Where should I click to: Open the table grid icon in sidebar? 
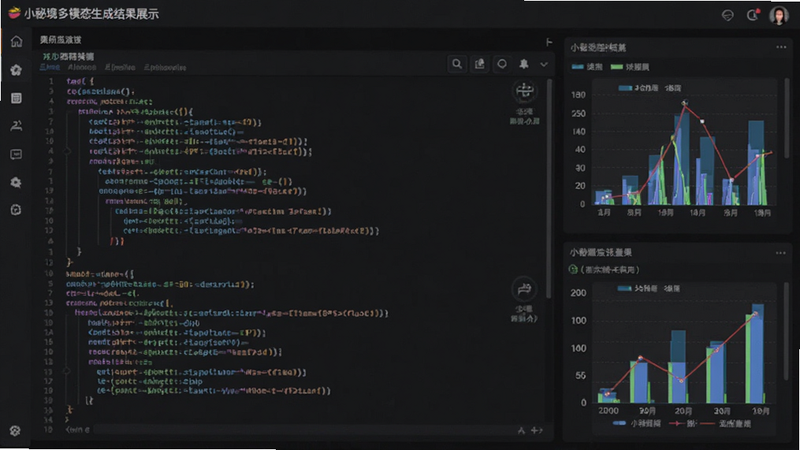16,98
